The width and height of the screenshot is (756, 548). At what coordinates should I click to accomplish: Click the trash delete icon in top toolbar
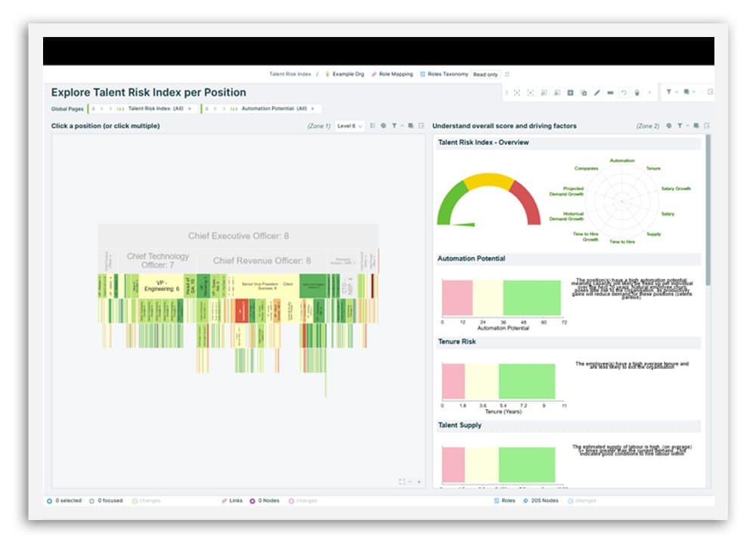tap(637, 93)
